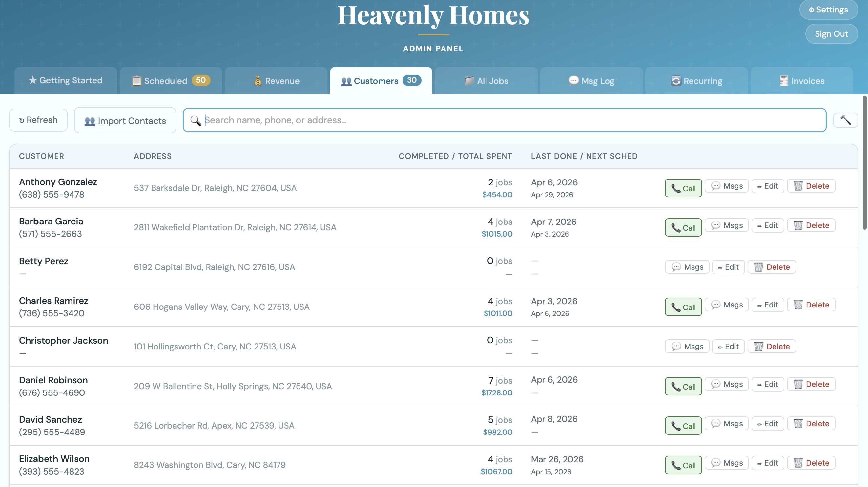Select the Settings gear icon
868x487 pixels.
click(811, 10)
